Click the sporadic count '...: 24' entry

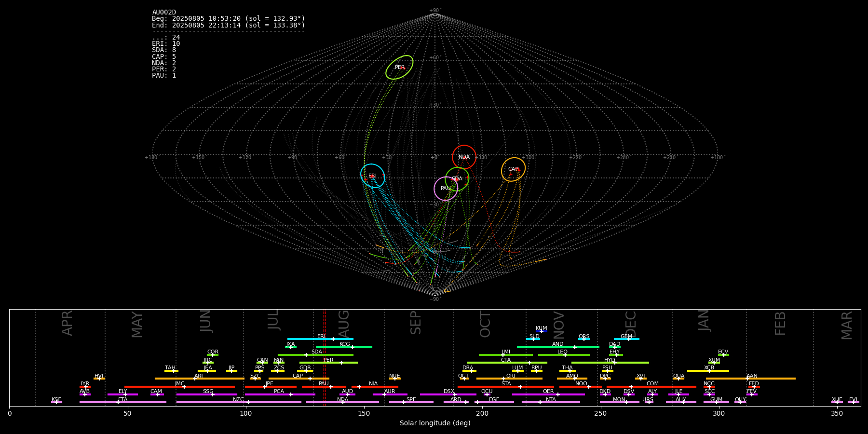(166, 38)
